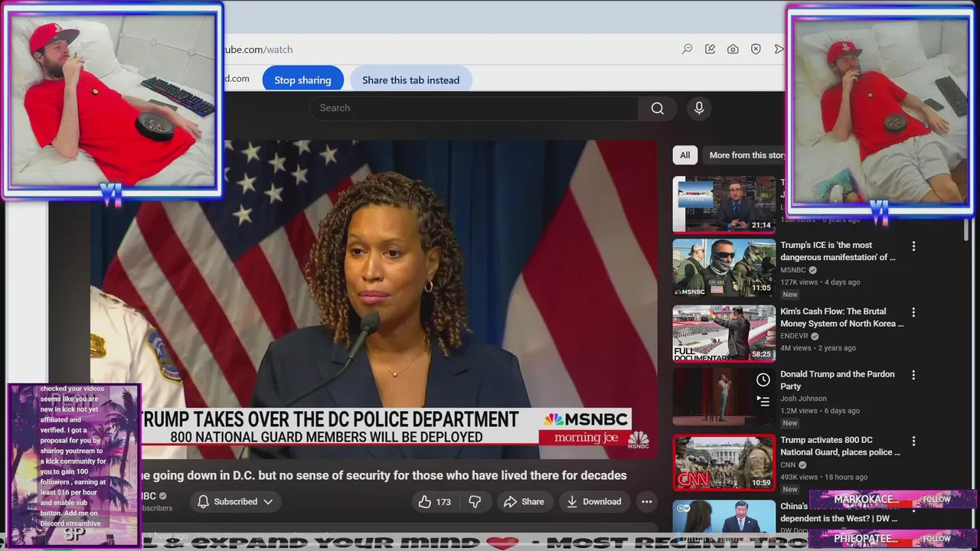Open the video's three-dot more actions menu
Image resolution: width=980 pixels, height=551 pixels.
(646, 502)
